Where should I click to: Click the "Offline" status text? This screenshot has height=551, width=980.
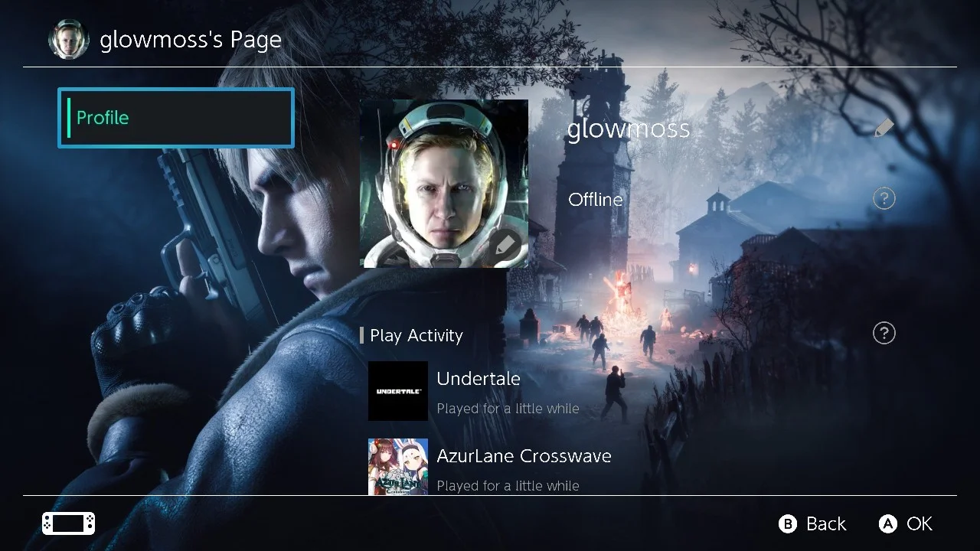[x=596, y=200]
